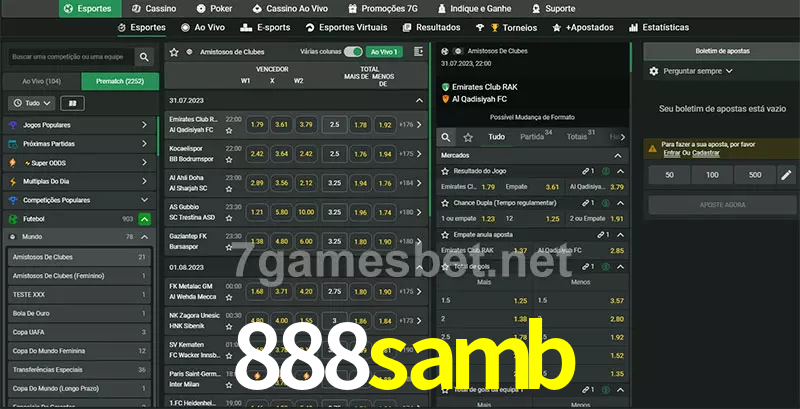Click the green cashout icon on the Chance Dupla row
This screenshot has height=409, width=800.
[x=606, y=203]
